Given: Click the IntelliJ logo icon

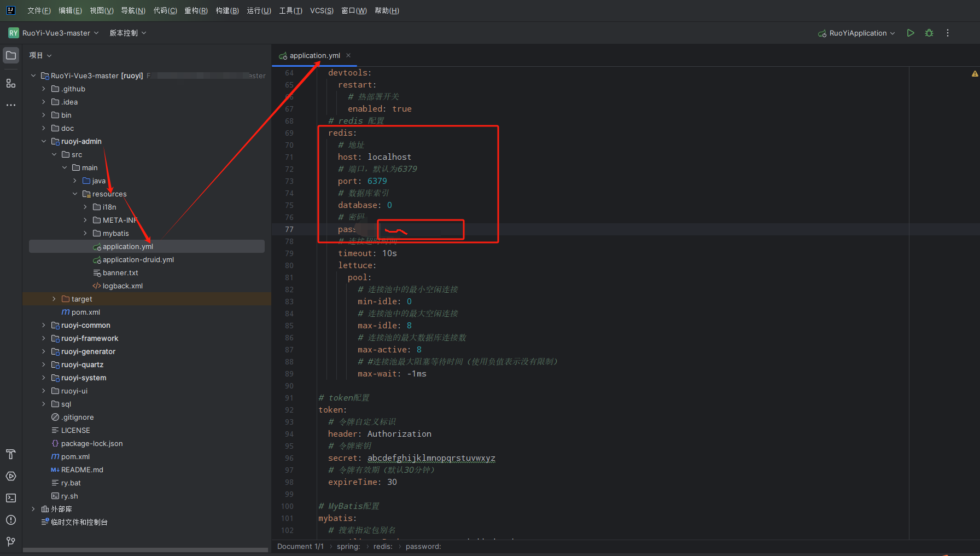Looking at the screenshot, I should click(10, 10).
